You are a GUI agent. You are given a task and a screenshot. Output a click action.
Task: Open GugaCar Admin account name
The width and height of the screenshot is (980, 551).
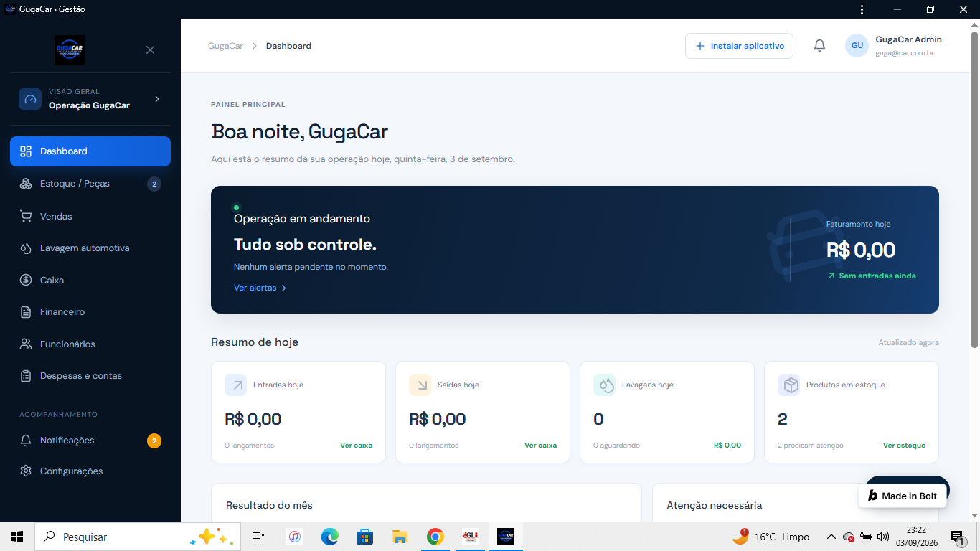coord(908,39)
